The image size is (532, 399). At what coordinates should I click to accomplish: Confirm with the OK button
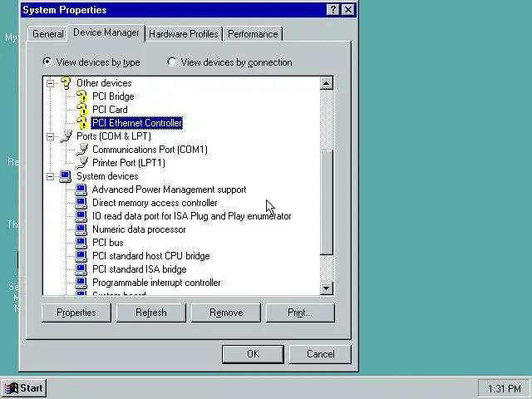(253, 354)
